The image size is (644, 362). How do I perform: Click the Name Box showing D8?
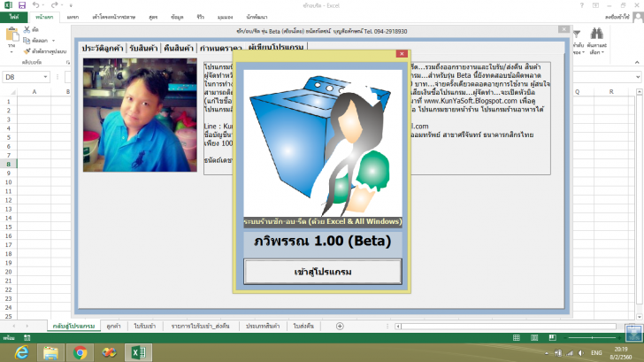(x=22, y=77)
